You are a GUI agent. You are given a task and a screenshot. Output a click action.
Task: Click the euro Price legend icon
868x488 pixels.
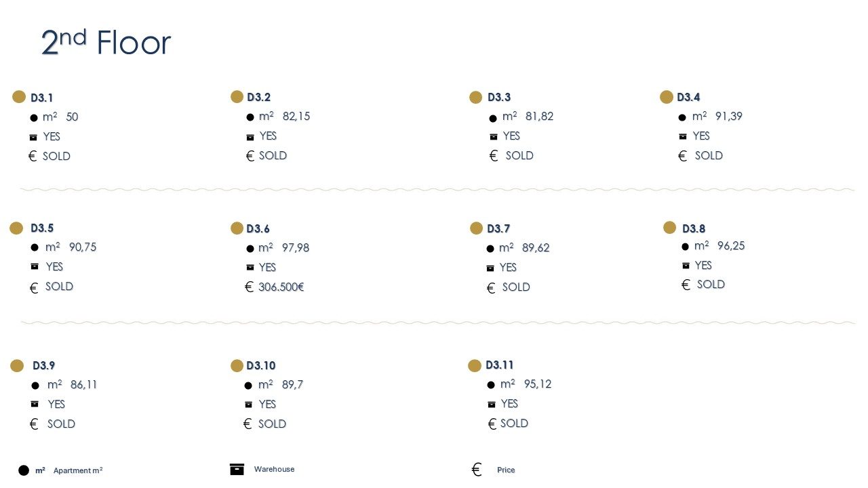coord(477,470)
